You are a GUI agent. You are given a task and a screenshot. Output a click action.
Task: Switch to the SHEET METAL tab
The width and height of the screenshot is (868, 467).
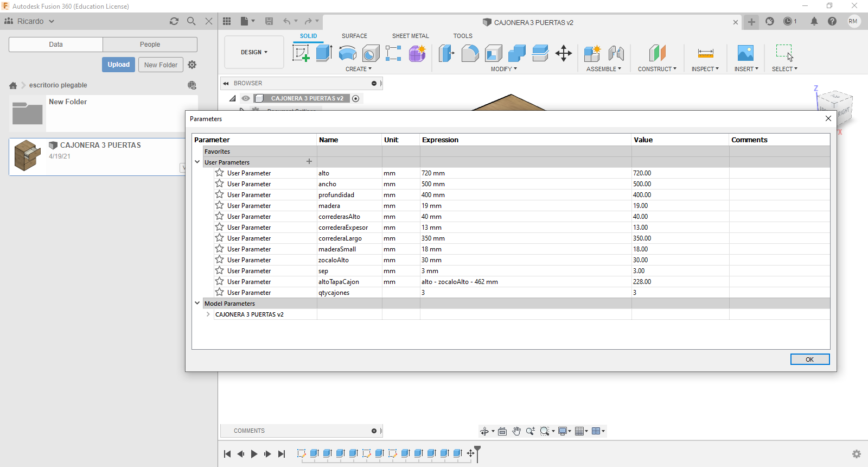pos(411,36)
